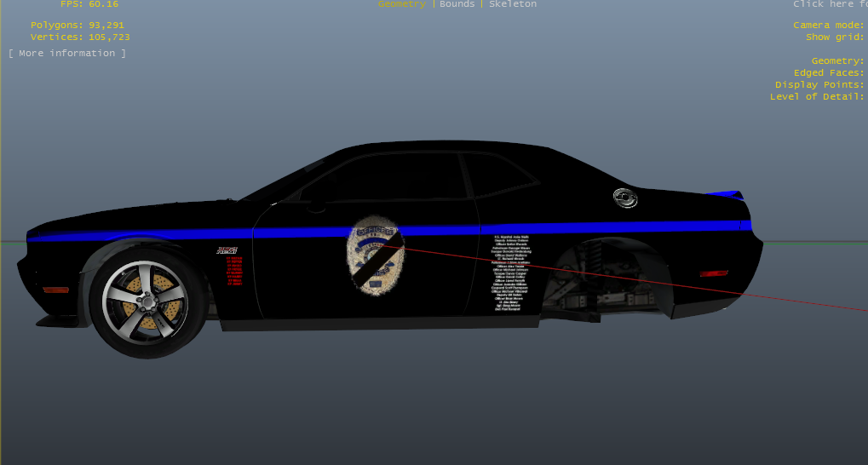Click the white officer names list decal
The height and width of the screenshot is (465, 868).
512,273
